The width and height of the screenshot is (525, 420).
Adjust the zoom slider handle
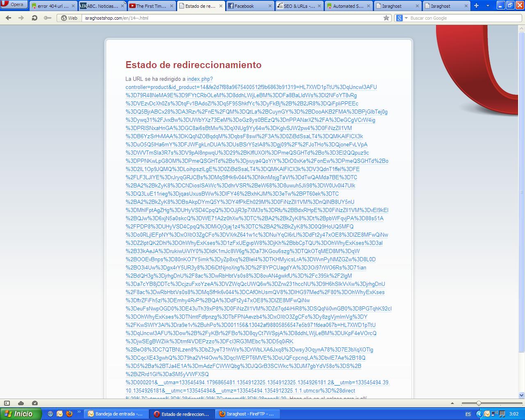tap(478, 403)
